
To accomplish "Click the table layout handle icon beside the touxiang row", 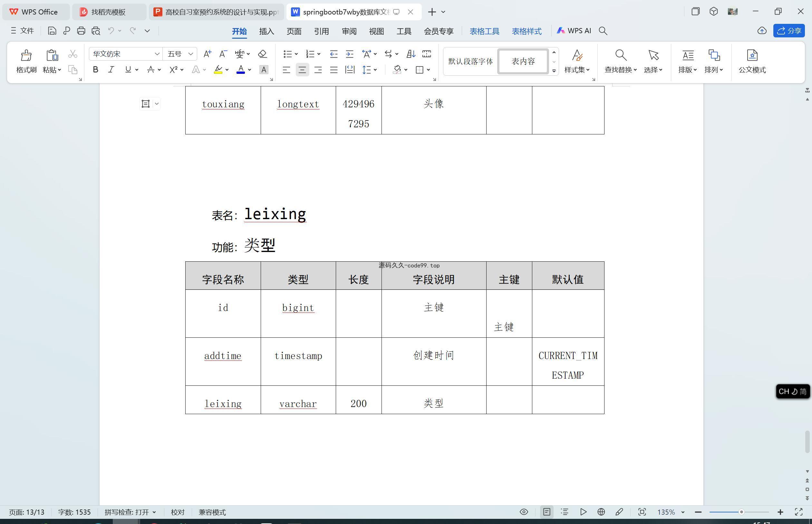I will click(x=146, y=104).
